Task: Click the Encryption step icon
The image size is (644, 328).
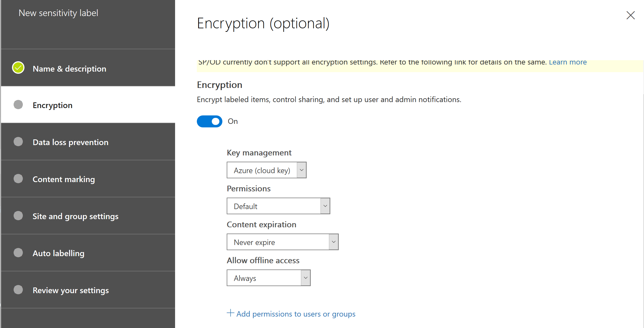Action: pyautogui.click(x=18, y=105)
